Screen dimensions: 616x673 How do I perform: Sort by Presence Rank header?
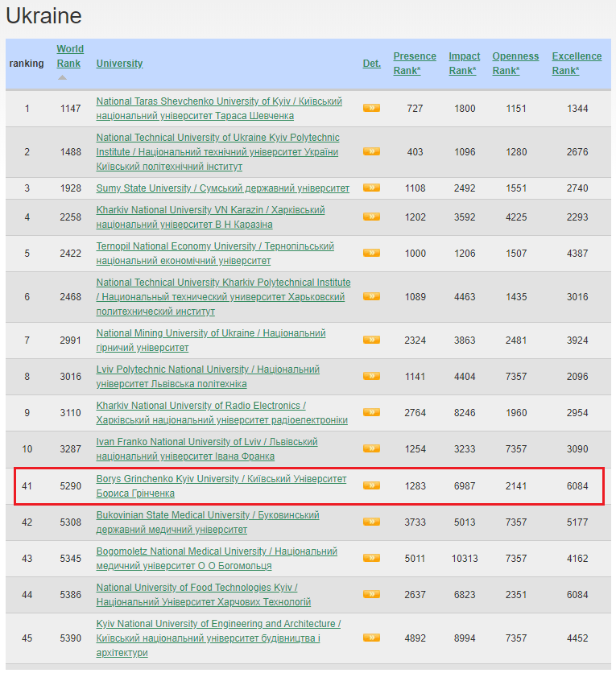click(x=415, y=64)
